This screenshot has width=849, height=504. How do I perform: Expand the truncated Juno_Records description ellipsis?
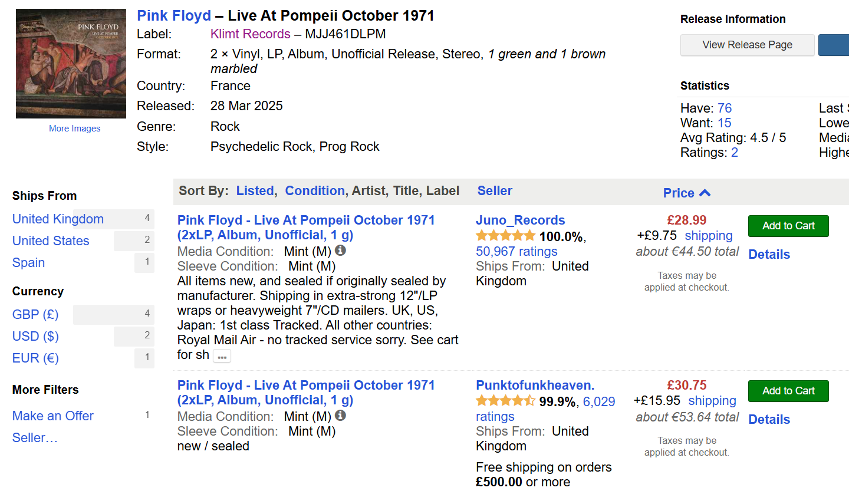[x=222, y=357]
